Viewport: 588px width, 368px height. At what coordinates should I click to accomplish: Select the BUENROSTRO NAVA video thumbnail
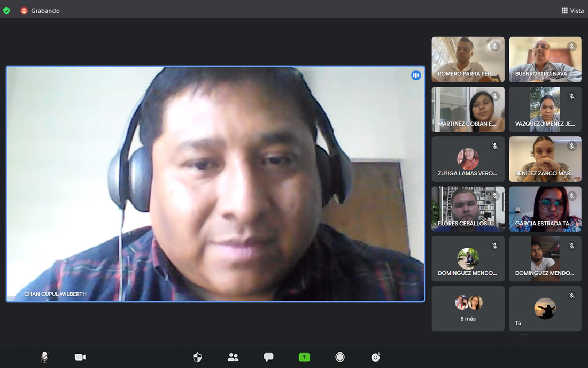(x=545, y=59)
